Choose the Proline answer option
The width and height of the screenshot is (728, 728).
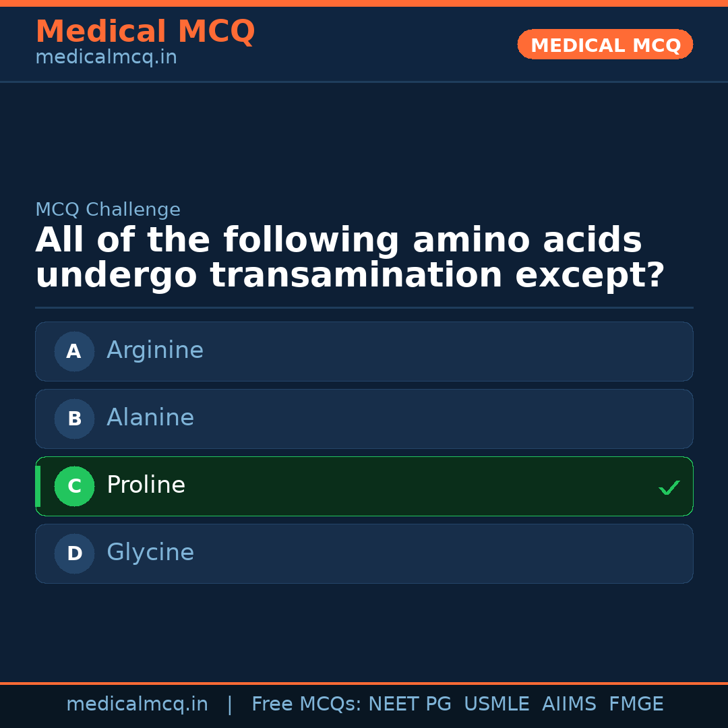pyautogui.click(x=364, y=486)
